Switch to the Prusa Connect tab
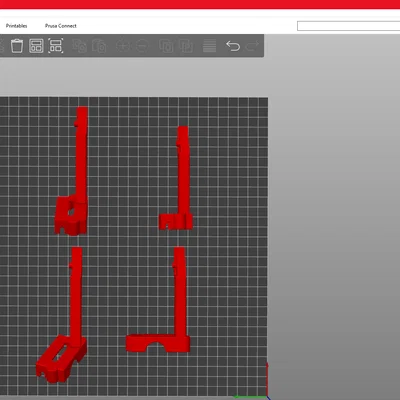This screenshot has height=400, width=400. 61,26
